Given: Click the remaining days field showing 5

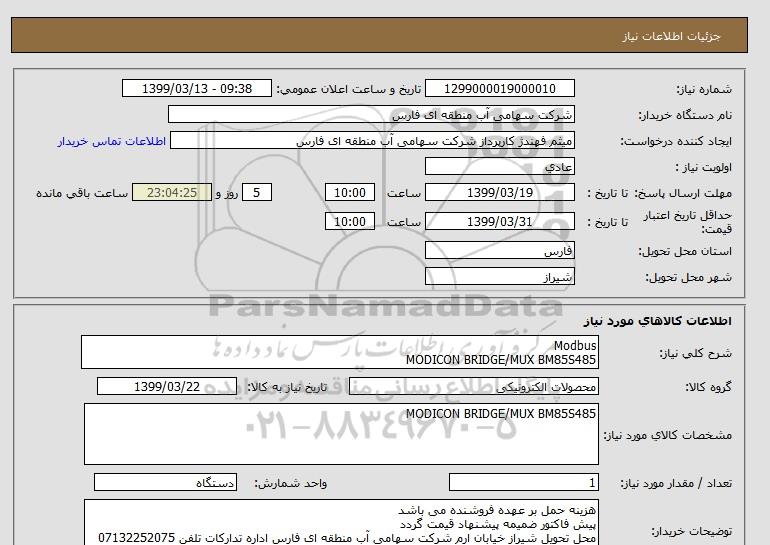Looking at the screenshot, I should click(x=257, y=192).
